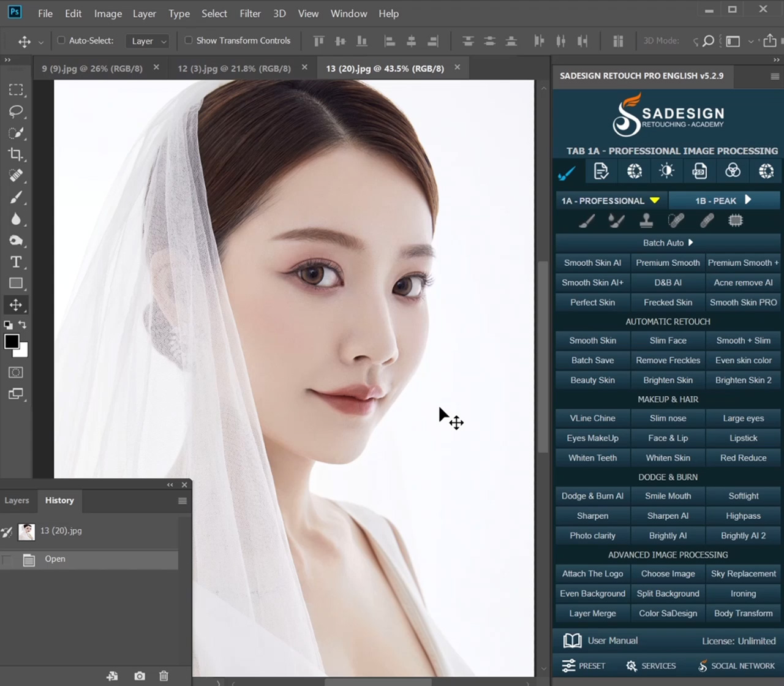The height and width of the screenshot is (686, 784).
Task: Apply the Whiten Teeth button
Action: 592,458
